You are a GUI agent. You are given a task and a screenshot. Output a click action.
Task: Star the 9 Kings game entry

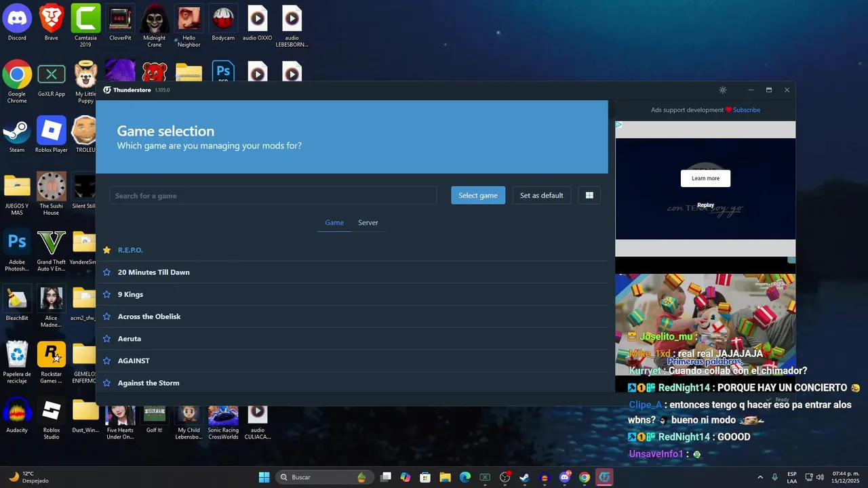click(106, 295)
